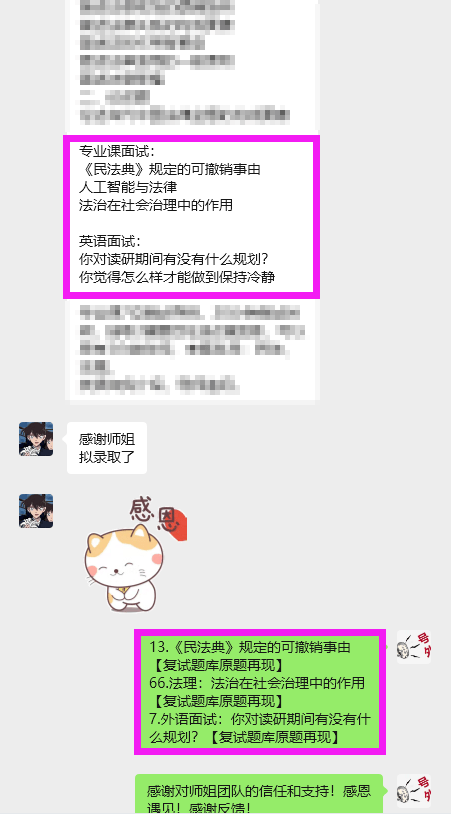
Task: Select the 13.《民法典》规定的可撤销事由 line in green bubble
Action: pyautogui.click(x=250, y=647)
